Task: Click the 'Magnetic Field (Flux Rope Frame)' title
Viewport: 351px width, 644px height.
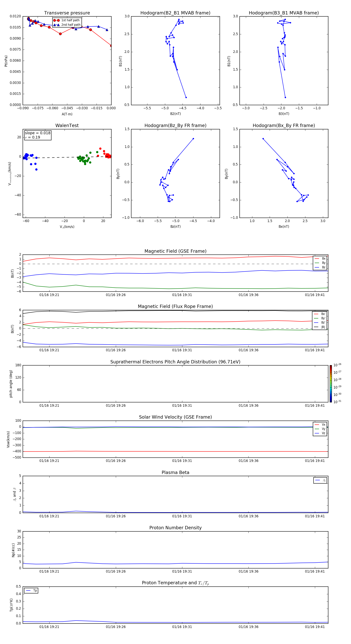Action: tap(175, 307)
